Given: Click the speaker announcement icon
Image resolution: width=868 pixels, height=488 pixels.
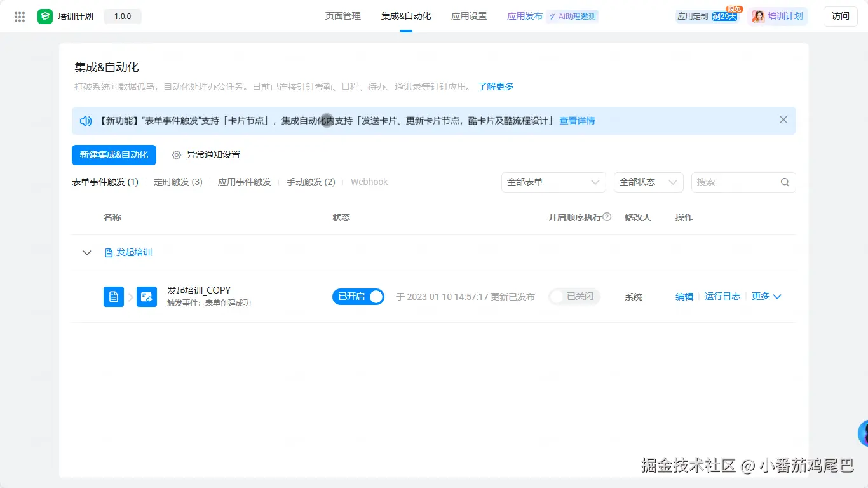Looking at the screenshot, I should click(86, 121).
